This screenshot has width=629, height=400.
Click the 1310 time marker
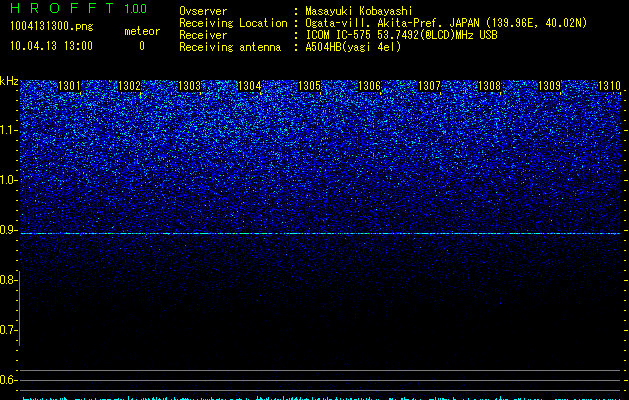(x=610, y=86)
